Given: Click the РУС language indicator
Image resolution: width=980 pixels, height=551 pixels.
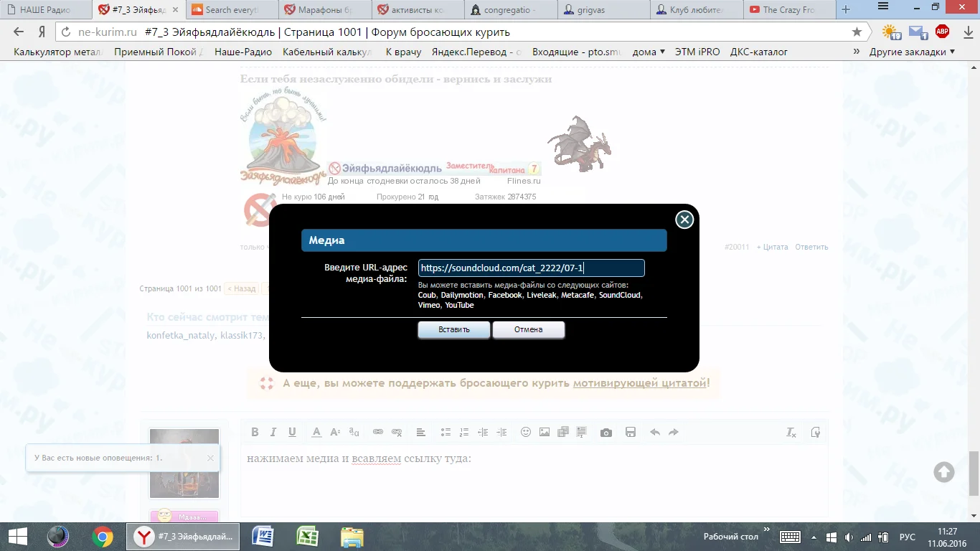Looking at the screenshot, I should coord(908,537).
